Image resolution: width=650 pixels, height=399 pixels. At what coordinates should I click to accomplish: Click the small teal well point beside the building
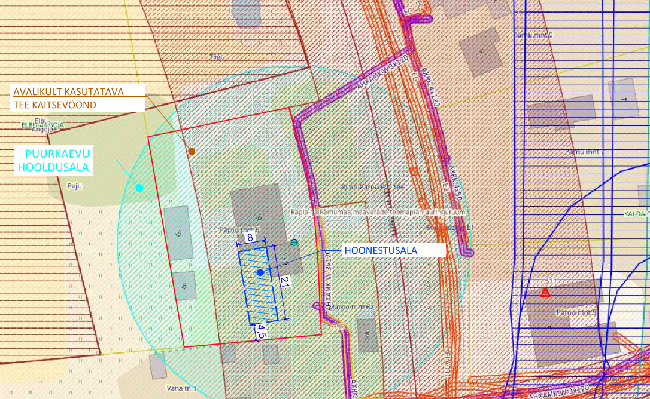[x=294, y=242]
